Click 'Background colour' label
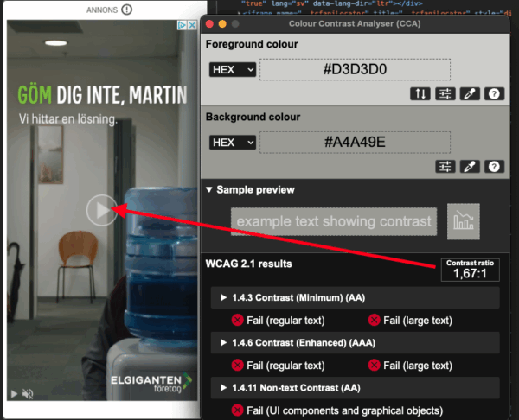Screen dimensions: 519x420 [253, 117]
